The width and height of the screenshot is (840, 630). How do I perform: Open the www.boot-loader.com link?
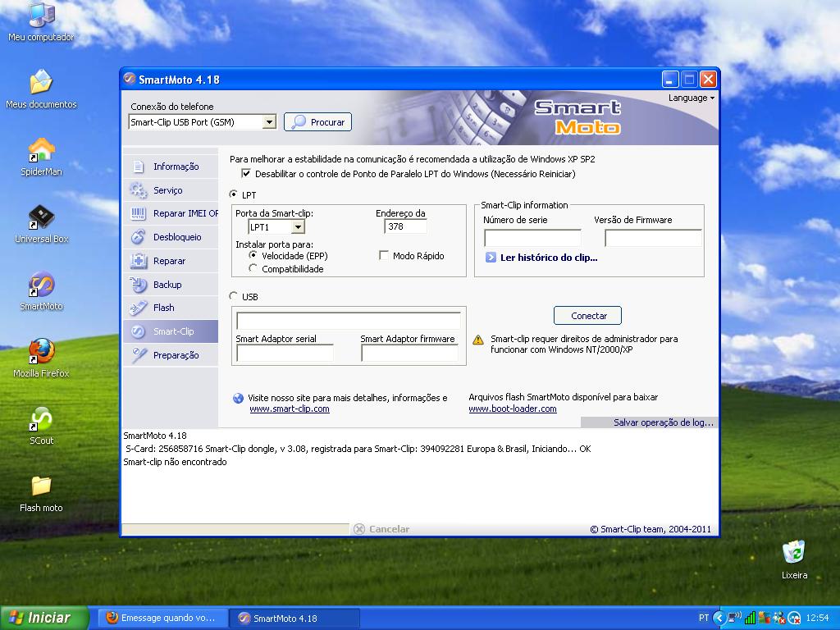pyautogui.click(x=513, y=409)
